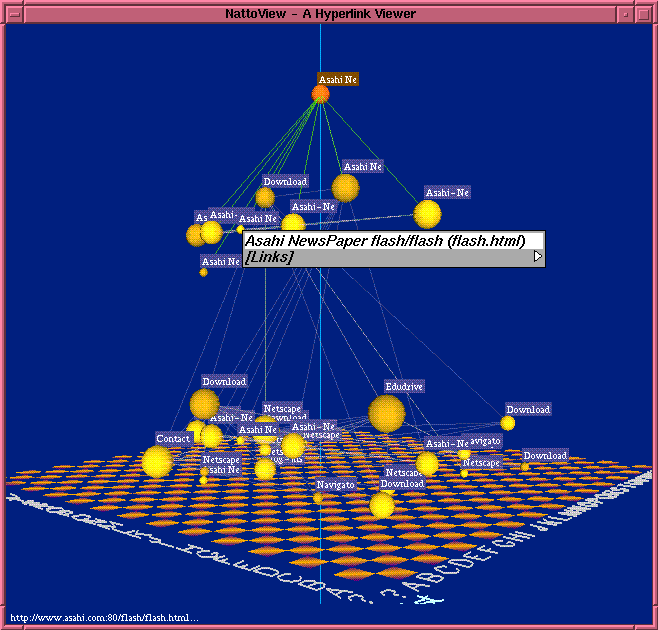Select the bottom sphere below the 'Netscape Download' labels
The image size is (658, 630).
click(x=382, y=505)
